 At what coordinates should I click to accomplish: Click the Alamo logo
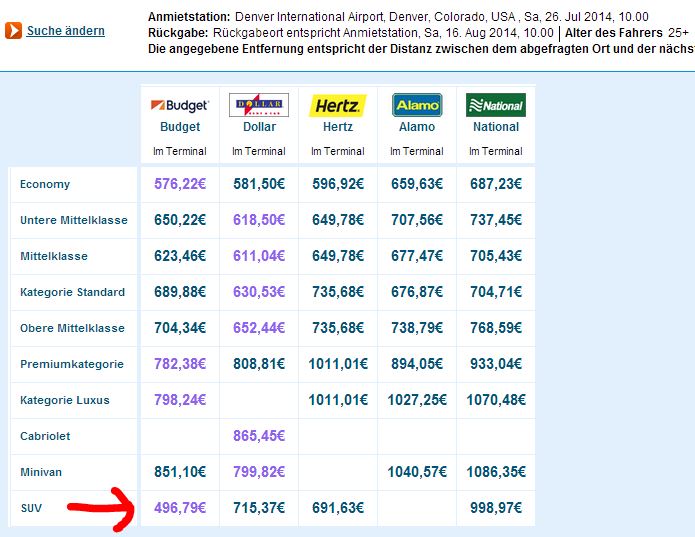[x=417, y=105]
